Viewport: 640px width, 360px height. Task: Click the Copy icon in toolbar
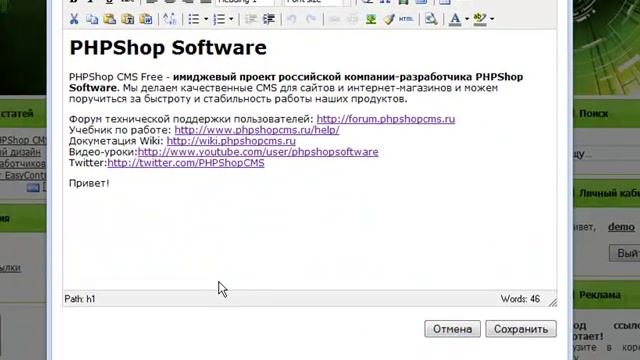click(x=92, y=19)
